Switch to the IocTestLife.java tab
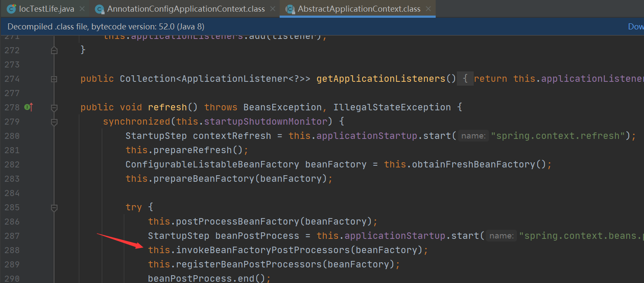This screenshot has width=644, height=283. pyautogui.click(x=46, y=9)
